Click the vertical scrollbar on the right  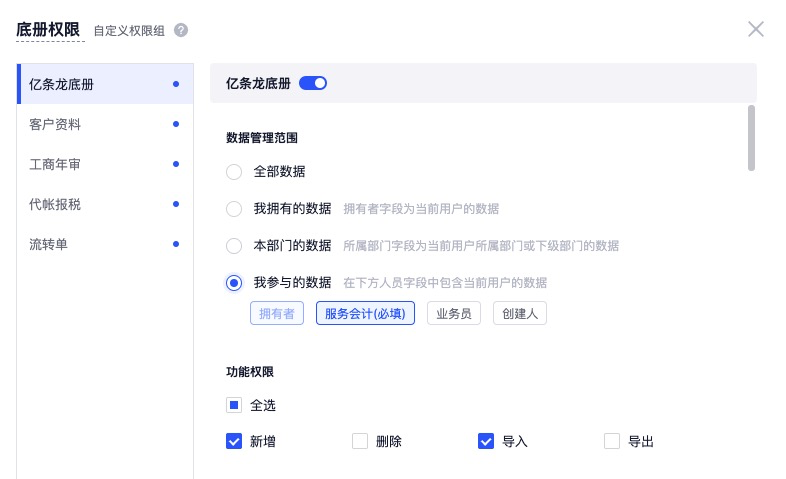[751, 138]
